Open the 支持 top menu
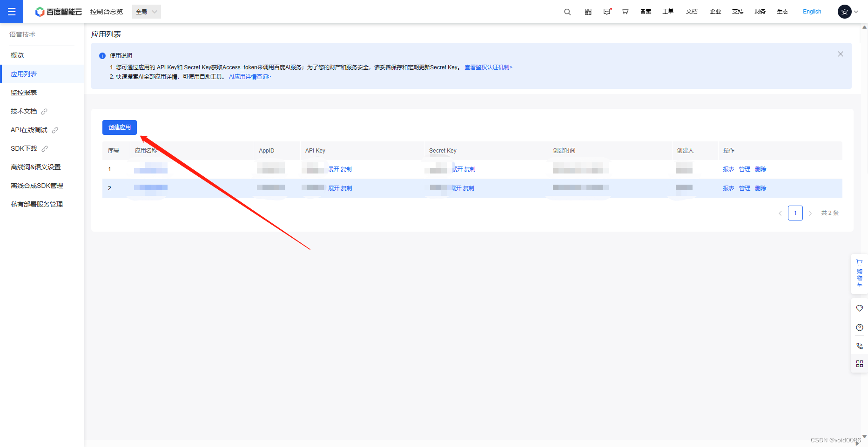This screenshot has height=447, width=868. (738, 12)
